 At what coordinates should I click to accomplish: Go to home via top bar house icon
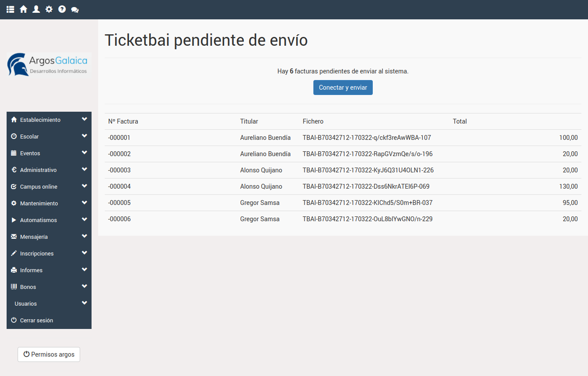[x=23, y=9]
